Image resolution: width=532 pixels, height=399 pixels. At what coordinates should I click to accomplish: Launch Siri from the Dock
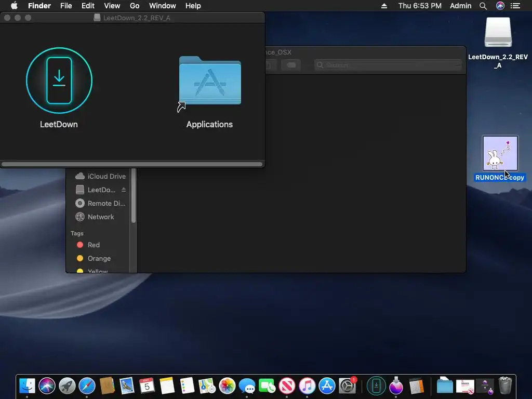click(x=47, y=386)
